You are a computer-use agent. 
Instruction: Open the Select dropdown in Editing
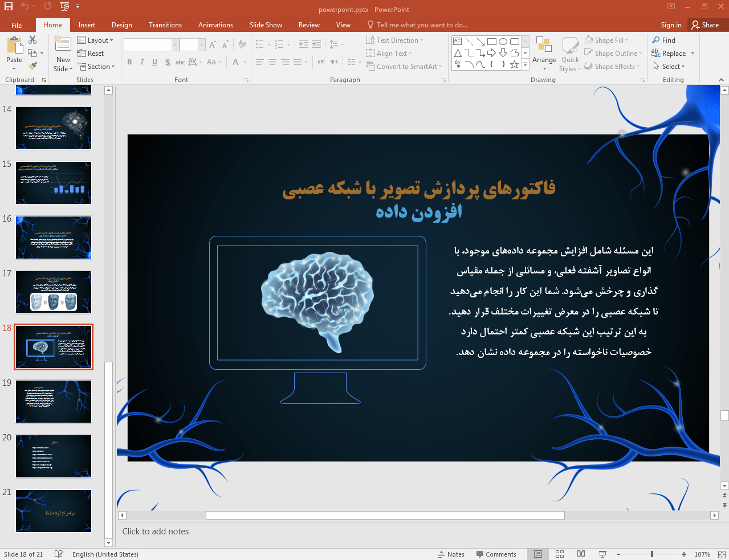pos(669,67)
